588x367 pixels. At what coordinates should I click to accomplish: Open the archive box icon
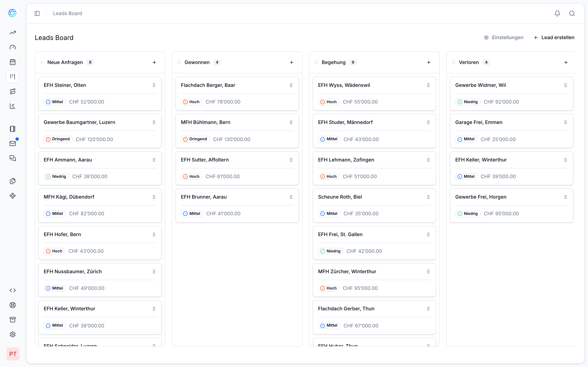[13, 320]
